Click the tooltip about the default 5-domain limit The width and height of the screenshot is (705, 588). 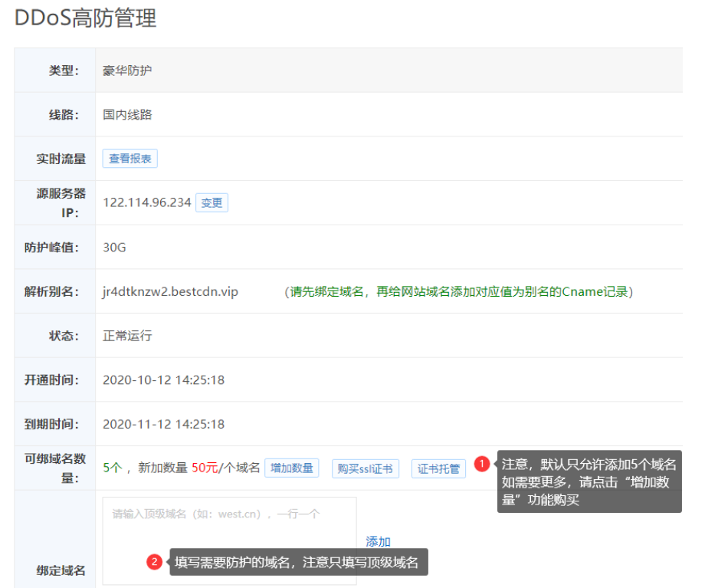(589, 481)
